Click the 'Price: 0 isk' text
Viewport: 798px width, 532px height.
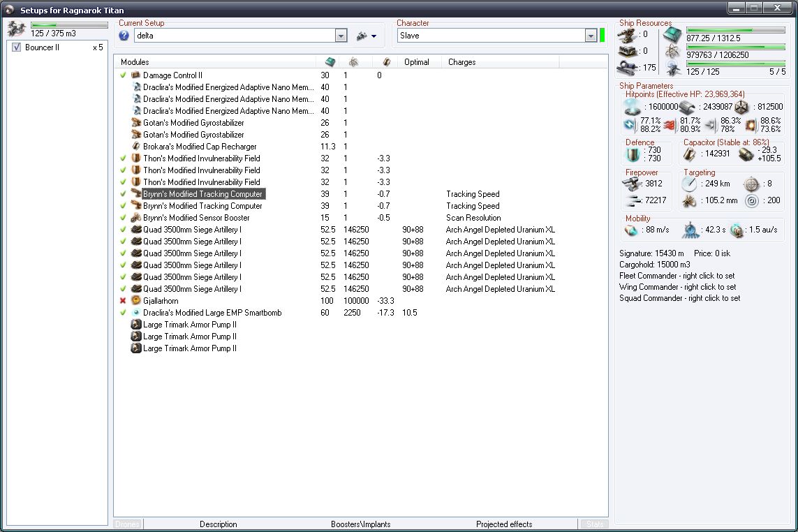712,253
